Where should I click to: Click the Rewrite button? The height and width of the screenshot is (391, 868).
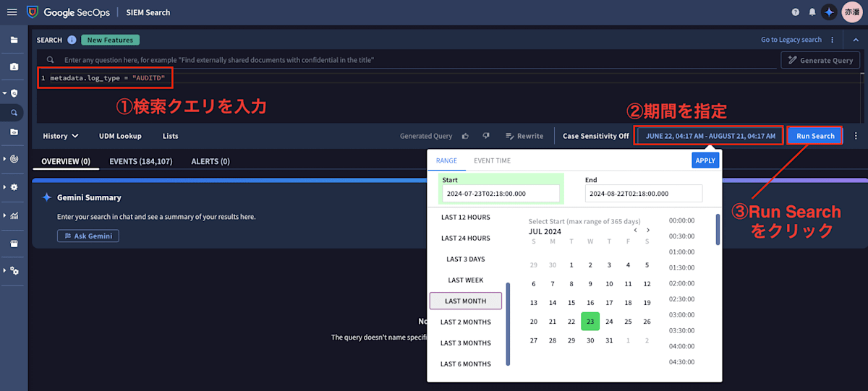pos(524,136)
